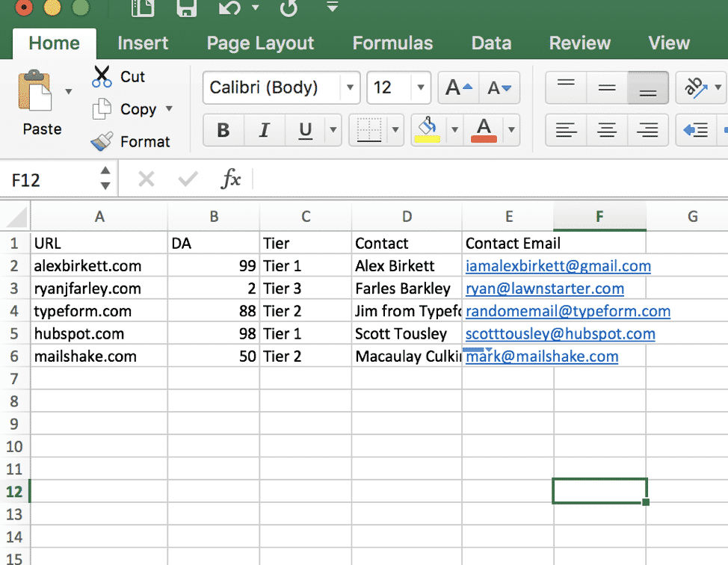Toggle Underline formatting

point(305,130)
